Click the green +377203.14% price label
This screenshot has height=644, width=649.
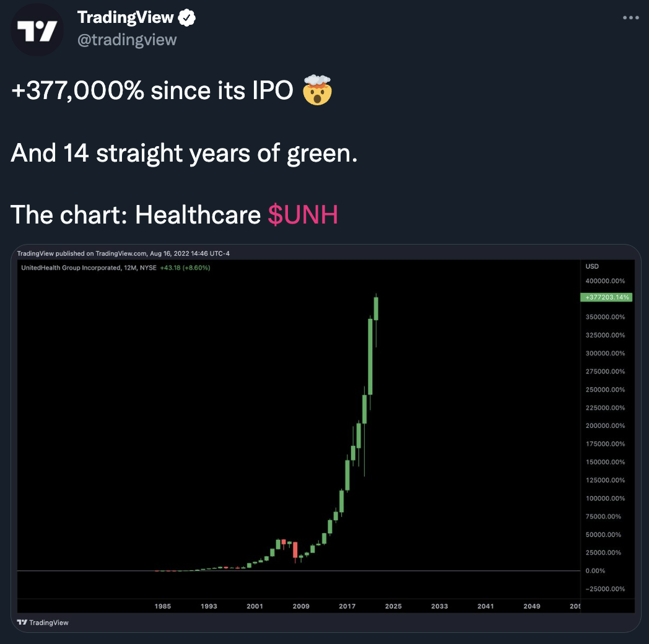pyautogui.click(x=605, y=297)
